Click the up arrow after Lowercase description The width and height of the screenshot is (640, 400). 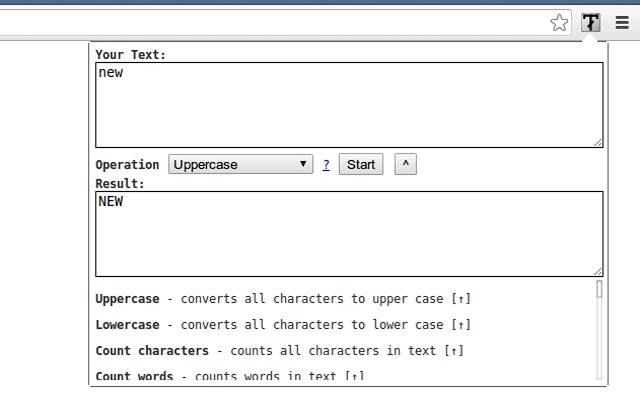(x=461, y=325)
